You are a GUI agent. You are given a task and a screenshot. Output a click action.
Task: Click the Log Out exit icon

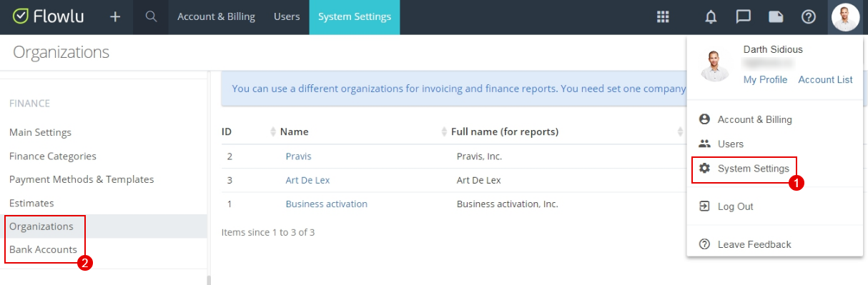(x=704, y=206)
